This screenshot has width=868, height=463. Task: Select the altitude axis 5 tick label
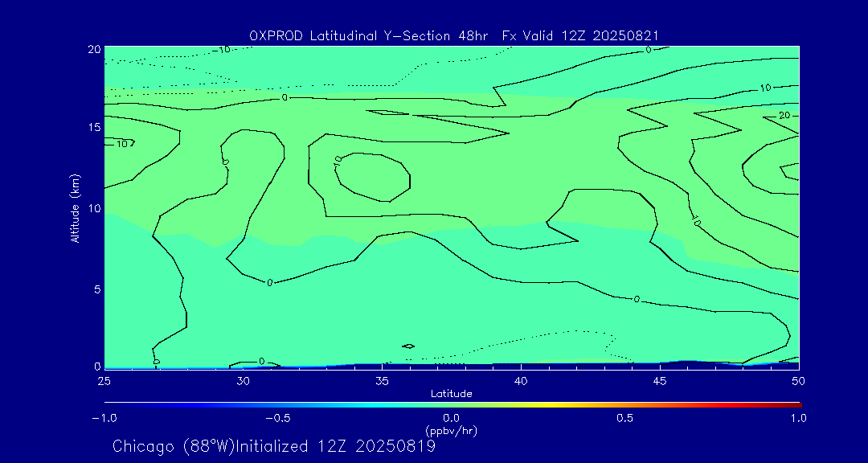[x=95, y=289]
